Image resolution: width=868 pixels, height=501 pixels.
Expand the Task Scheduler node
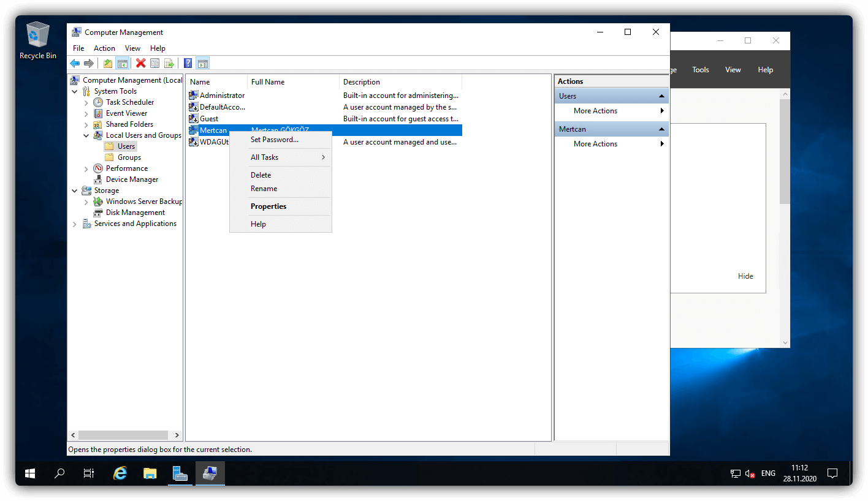pos(86,102)
